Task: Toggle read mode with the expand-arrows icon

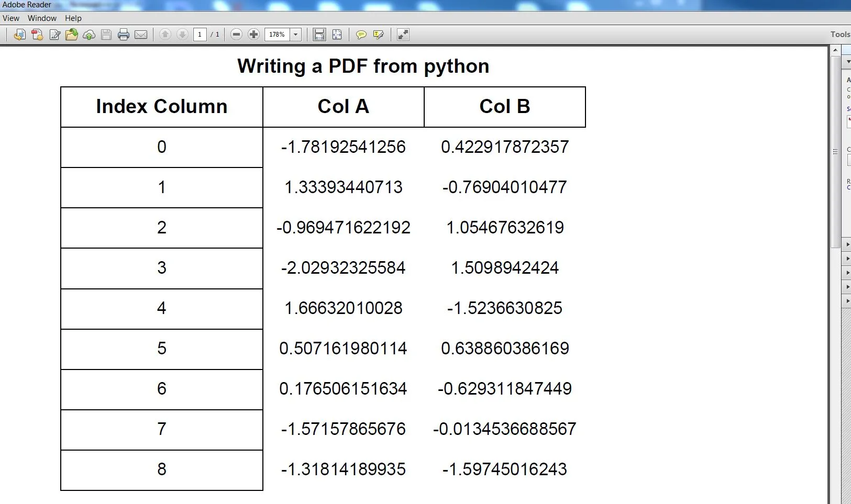Action: click(x=403, y=35)
